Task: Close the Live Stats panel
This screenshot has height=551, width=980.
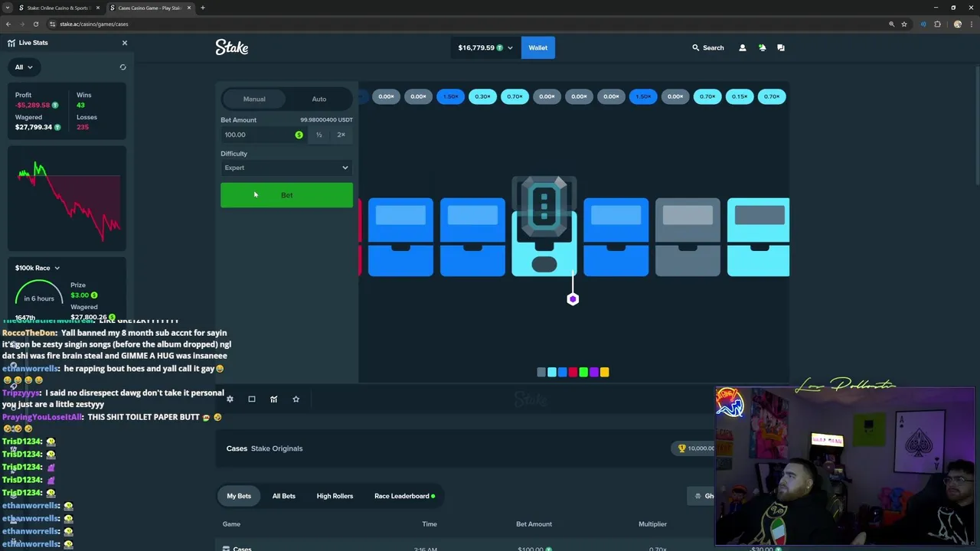Action: click(125, 43)
